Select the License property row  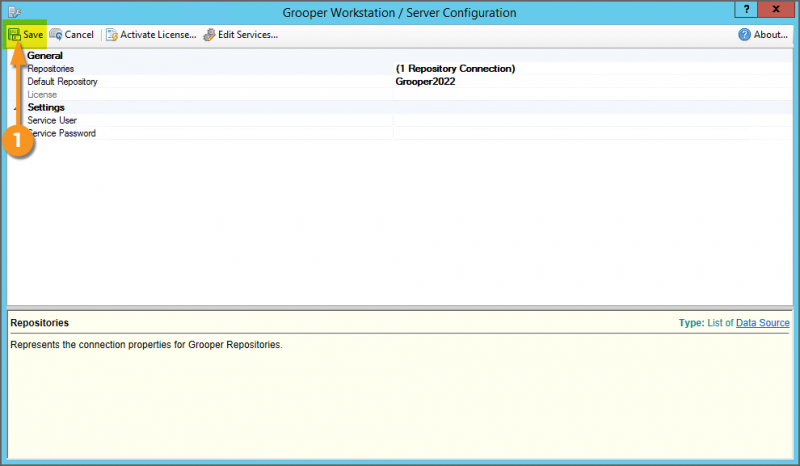pos(400,94)
